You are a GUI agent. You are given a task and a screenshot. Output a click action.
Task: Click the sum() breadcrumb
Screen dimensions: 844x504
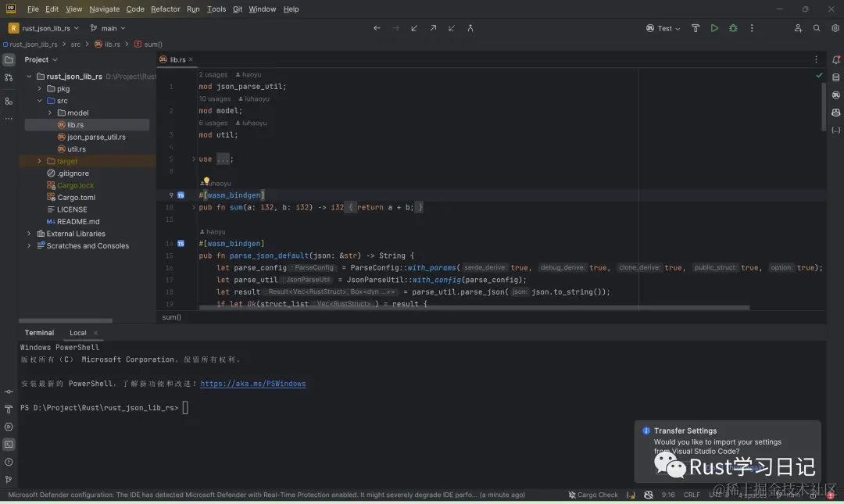[x=153, y=45]
